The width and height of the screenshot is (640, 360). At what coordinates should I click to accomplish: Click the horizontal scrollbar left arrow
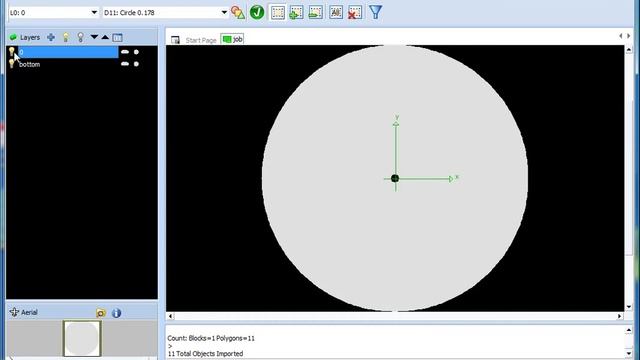(171, 316)
